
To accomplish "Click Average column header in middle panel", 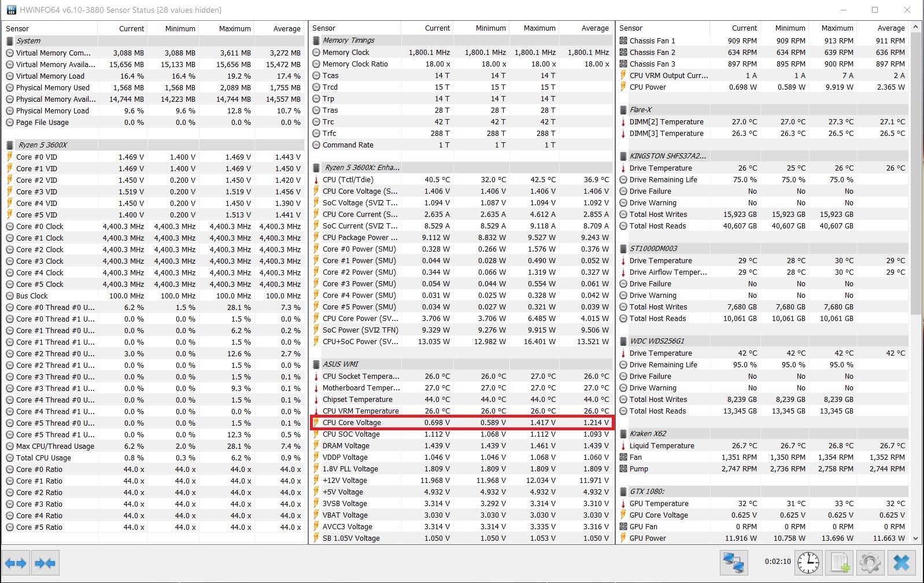I will (586, 28).
